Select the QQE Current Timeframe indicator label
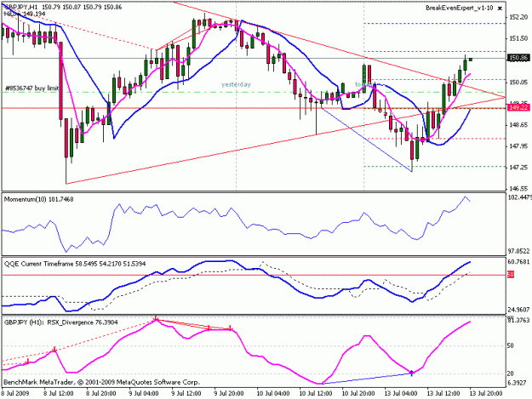The width and height of the screenshot is (532, 399). click(75, 264)
